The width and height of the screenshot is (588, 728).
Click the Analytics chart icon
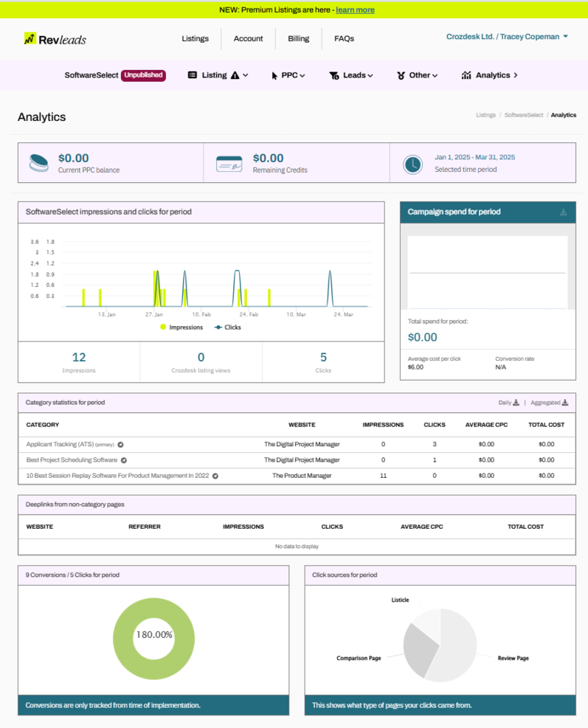[x=466, y=75]
